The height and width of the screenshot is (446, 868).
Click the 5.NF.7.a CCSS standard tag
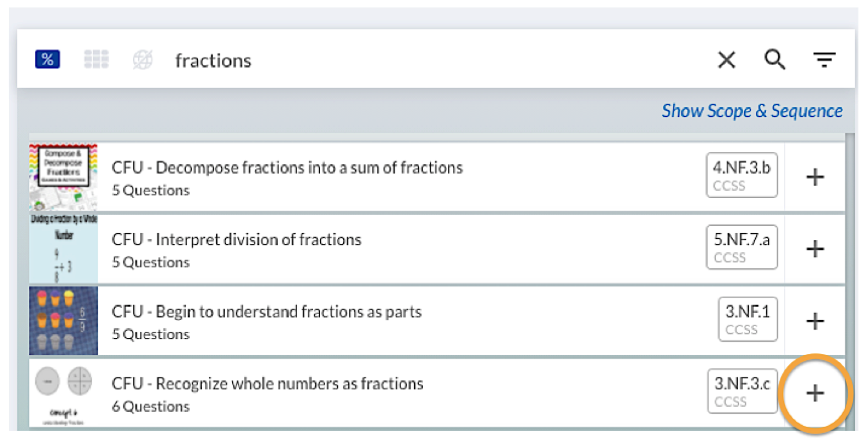coord(741,248)
